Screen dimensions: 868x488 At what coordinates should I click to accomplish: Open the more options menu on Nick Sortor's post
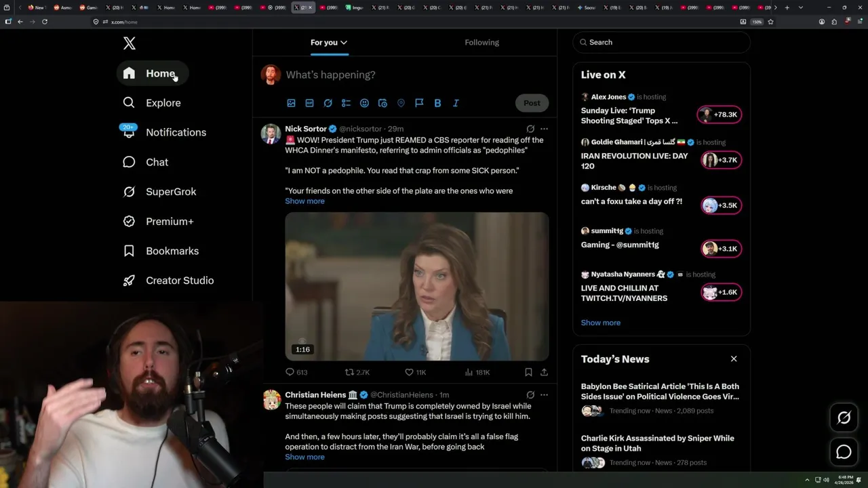coord(544,129)
